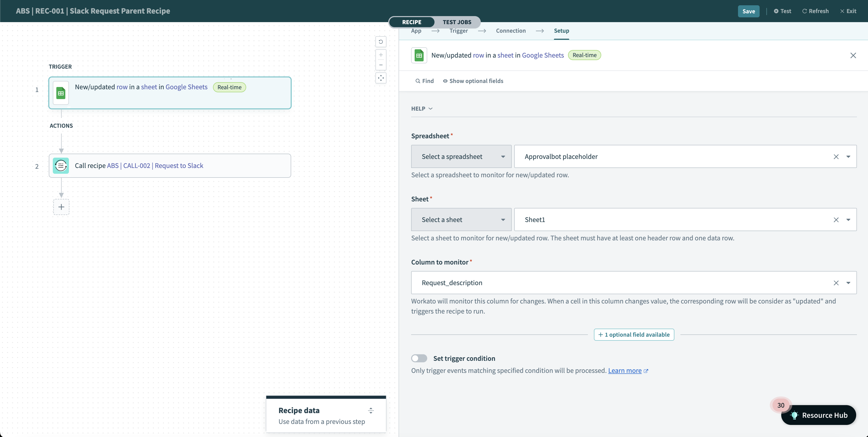Add the 1 optional field available
This screenshot has height=437, width=868.
634,335
